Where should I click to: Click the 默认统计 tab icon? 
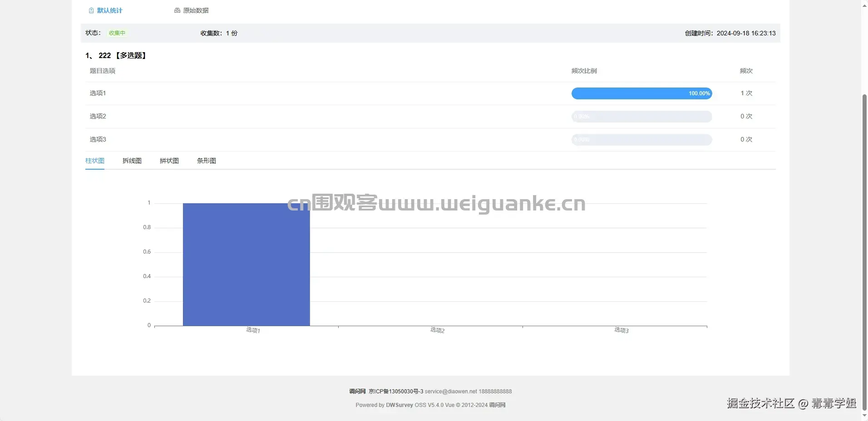tap(91, 10)
